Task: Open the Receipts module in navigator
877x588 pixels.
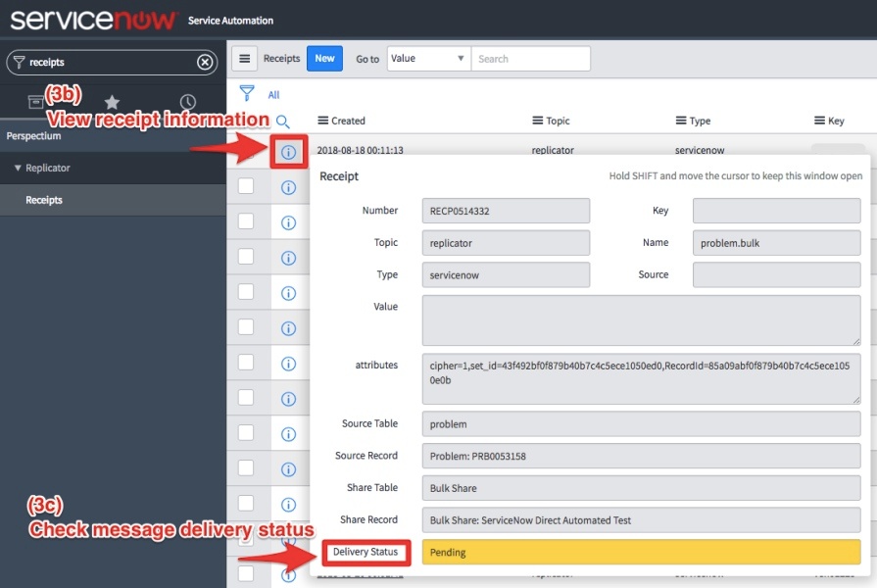Action: (113, 200)
